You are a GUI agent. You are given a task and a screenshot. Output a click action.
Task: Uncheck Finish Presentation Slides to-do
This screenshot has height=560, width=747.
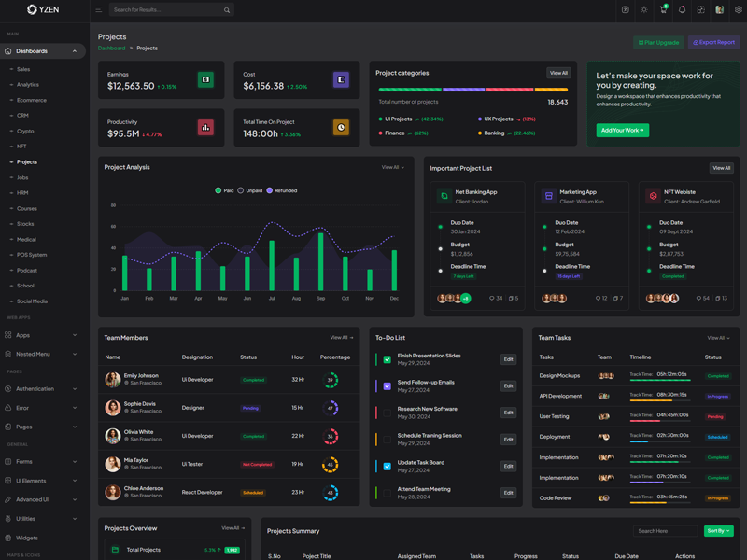tap(387, 359)
